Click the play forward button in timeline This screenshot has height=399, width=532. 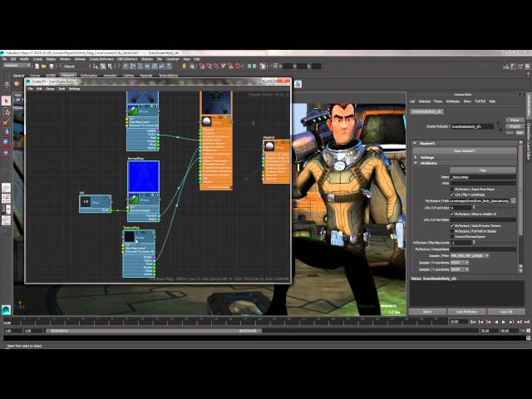[504, 322]
